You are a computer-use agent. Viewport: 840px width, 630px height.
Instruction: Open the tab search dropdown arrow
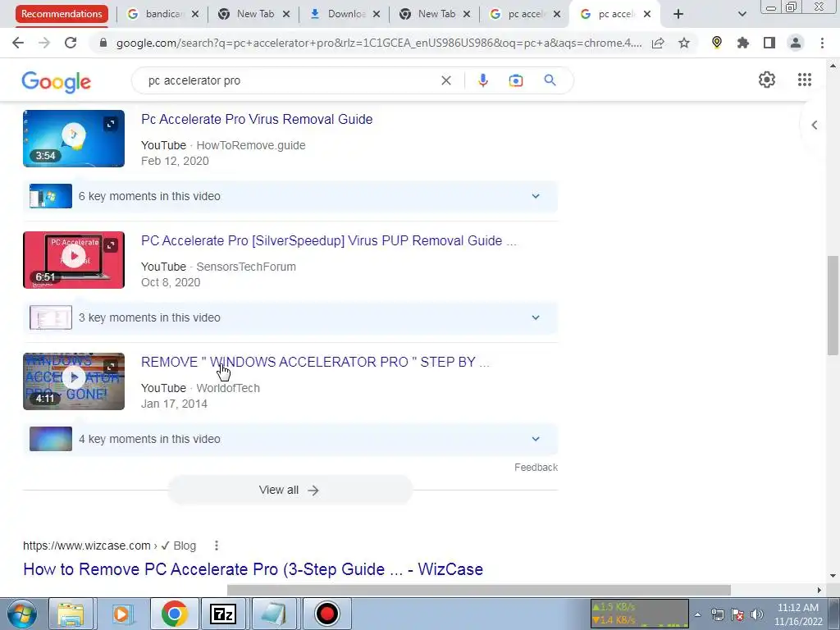(x=742, y=14)
